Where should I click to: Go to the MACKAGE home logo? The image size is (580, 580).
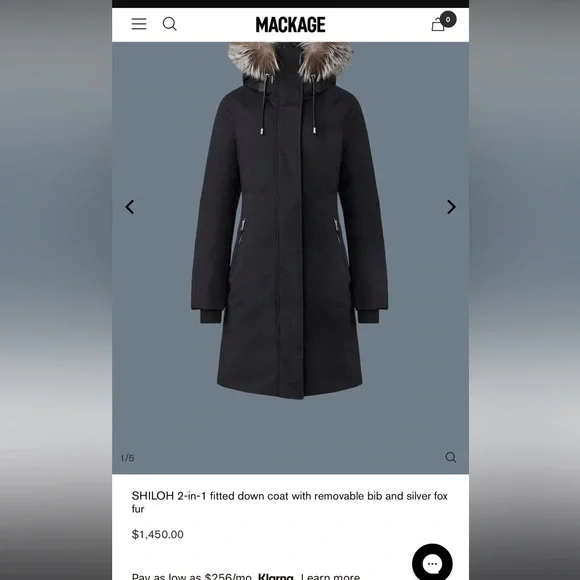(x=290, y=25)
